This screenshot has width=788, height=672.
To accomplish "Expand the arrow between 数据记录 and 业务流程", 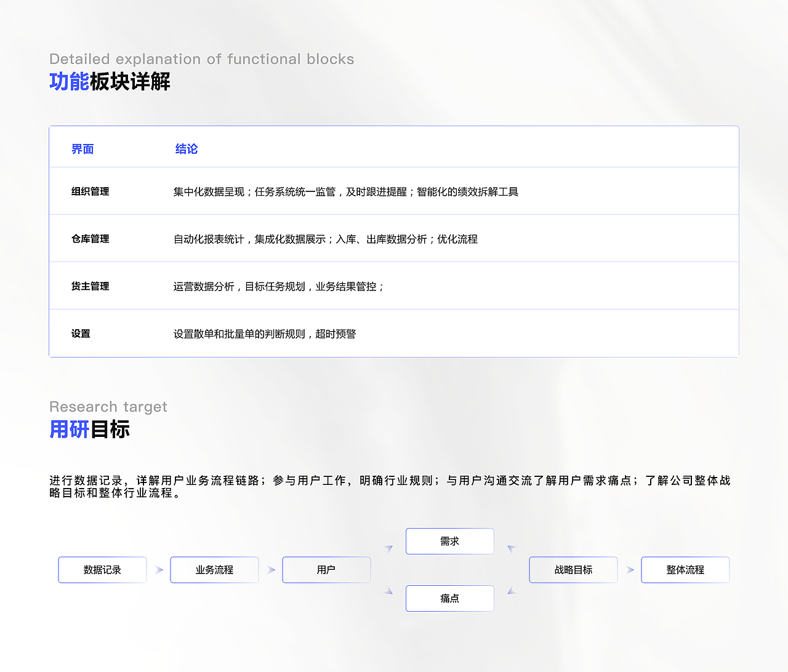I will (159, 570).
